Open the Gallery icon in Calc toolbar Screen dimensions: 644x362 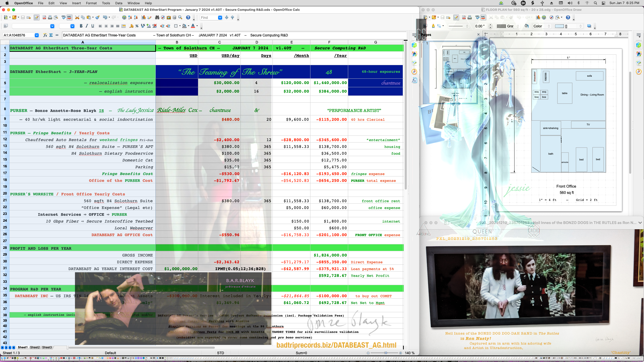(169, 17)
